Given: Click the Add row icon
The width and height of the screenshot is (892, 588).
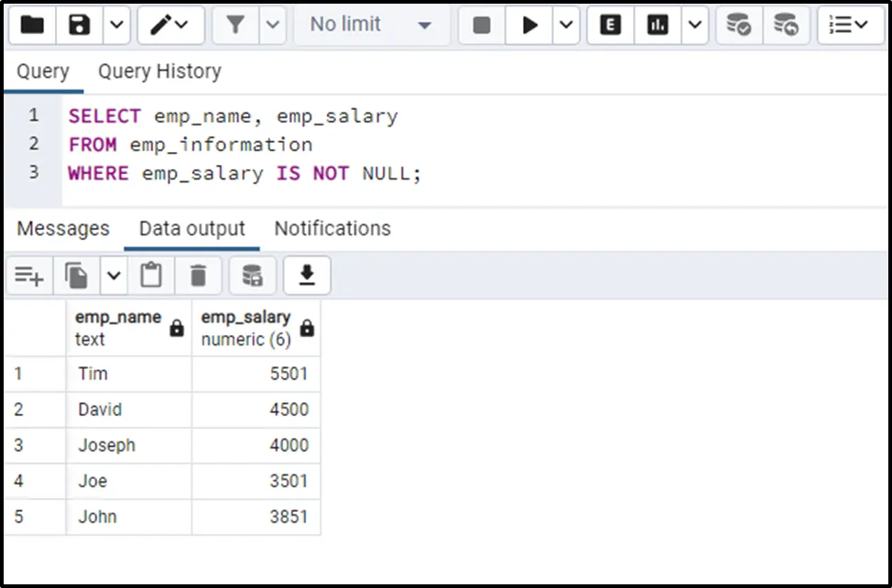Looking at the screenshot, I should pyautogui.click(x=29, y=276).
